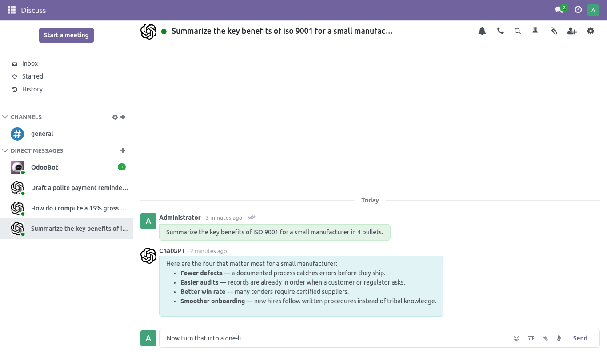Image resolution: width=607 pixels, height=364 pixels.
Task: Open emoji picker in composer
Action: [516, 338]
